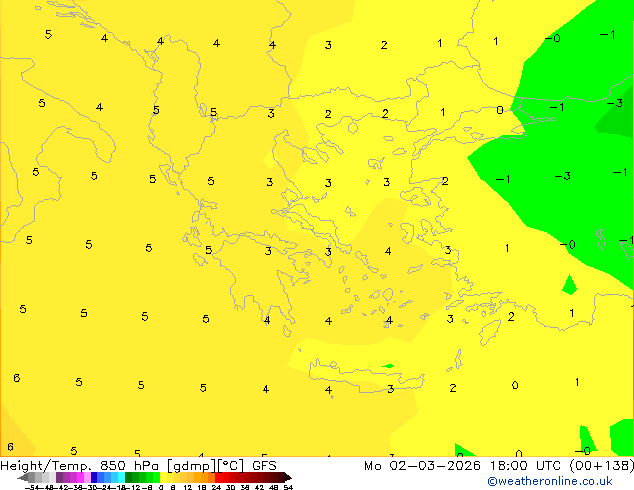Viewport: 634px width, 490px height.
Task: Pick the yellow swatch in temperature legend
Action: pyautogui.click(x=172, y=477)
